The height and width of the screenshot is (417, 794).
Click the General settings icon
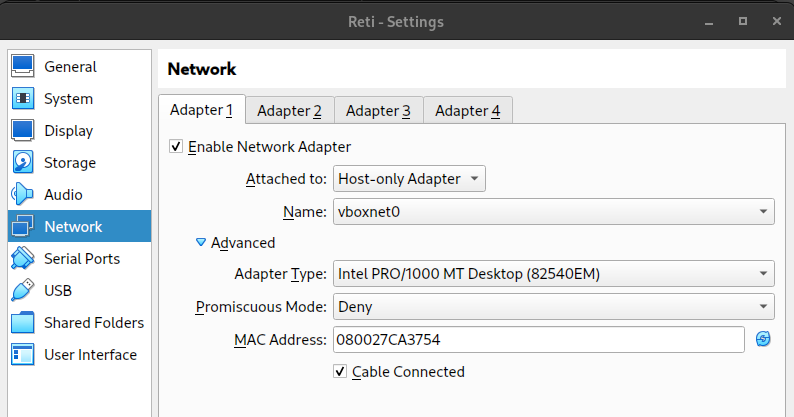(x=24, y=67)
